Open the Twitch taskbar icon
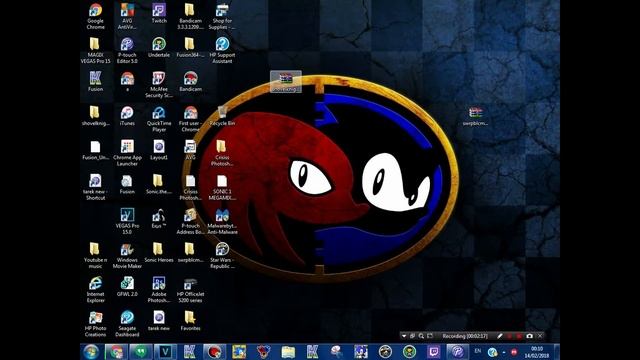This screenshot has height=360, width=640. pyautogui.click(x=433, y=351)
